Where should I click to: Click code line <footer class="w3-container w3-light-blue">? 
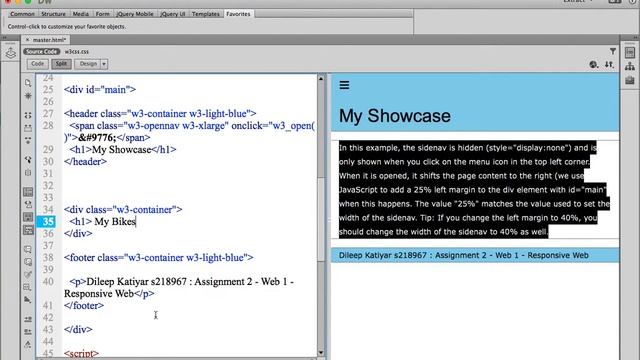(159, 258)
